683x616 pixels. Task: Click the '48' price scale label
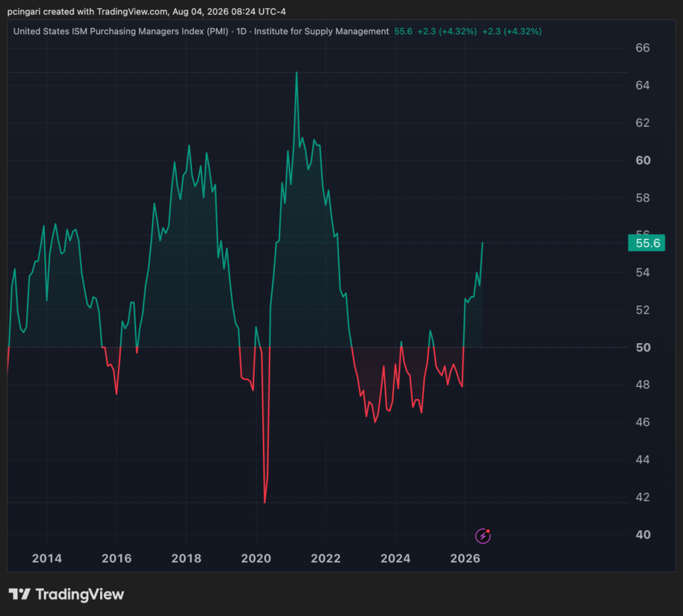643,384
